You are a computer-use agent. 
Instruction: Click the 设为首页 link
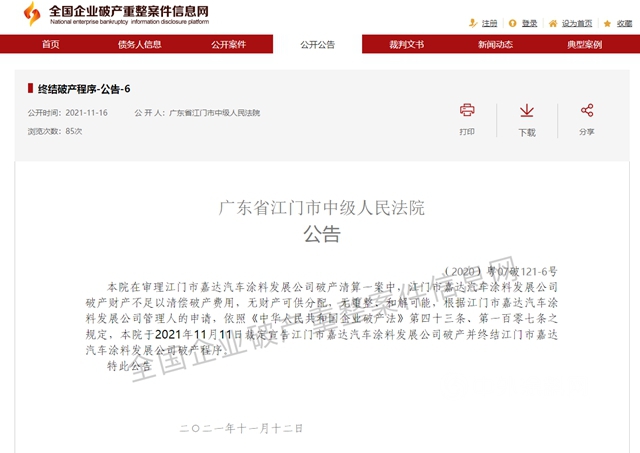point(577,24)
